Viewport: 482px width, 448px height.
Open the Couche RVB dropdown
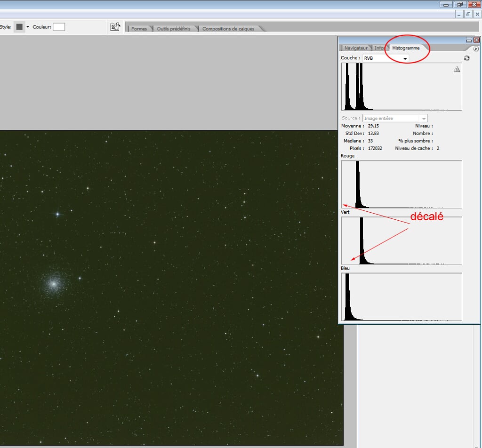[386, 58]
